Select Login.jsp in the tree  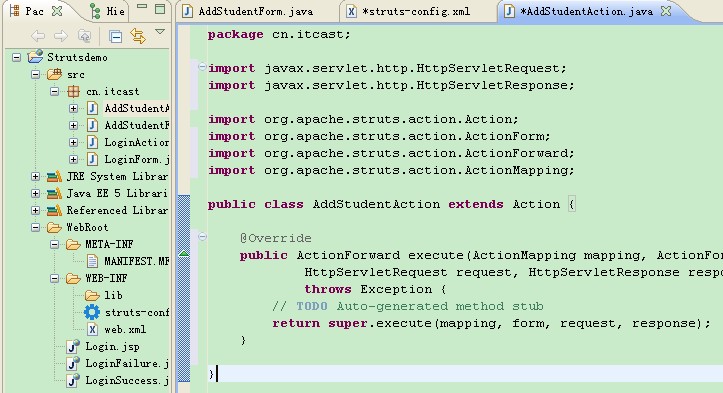pos(113,347)
